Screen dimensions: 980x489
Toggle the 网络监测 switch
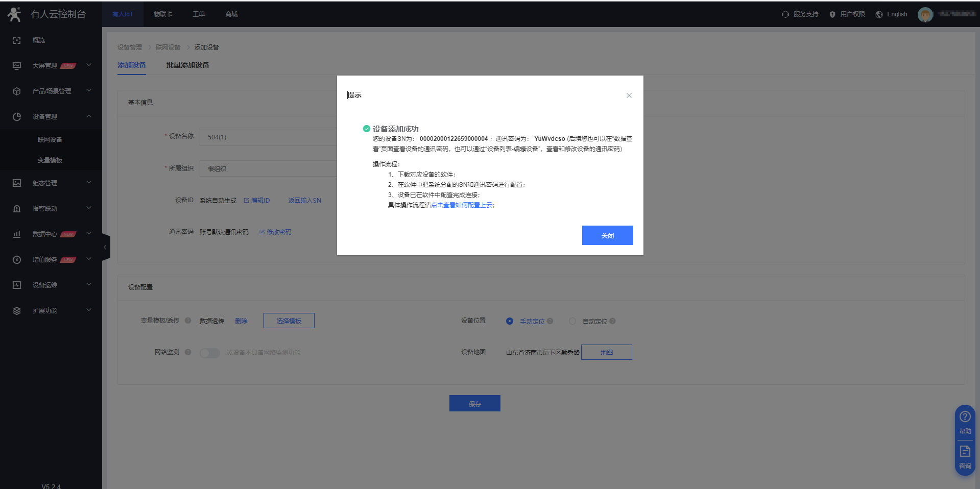point(209,353)
